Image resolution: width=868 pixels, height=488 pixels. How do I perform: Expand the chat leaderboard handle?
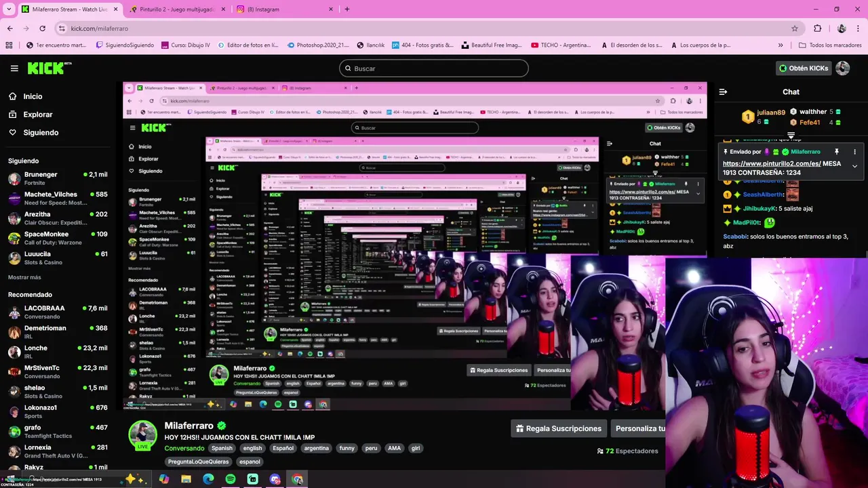coord(791,136)
